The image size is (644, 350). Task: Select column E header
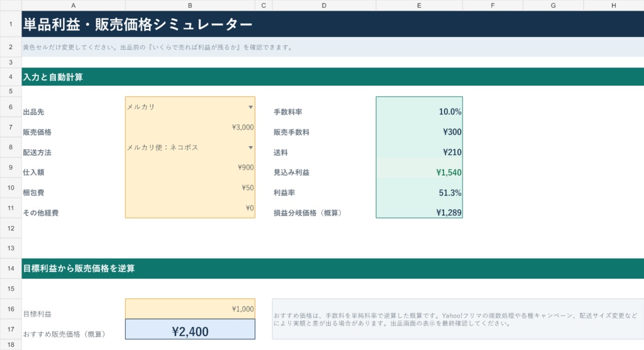point(419,5)
